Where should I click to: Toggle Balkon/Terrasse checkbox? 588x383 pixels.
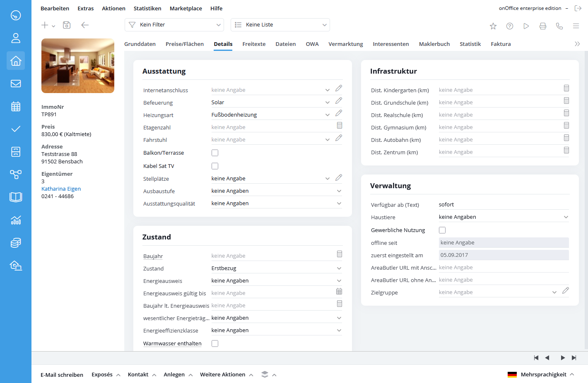click(x=215, y=153)
